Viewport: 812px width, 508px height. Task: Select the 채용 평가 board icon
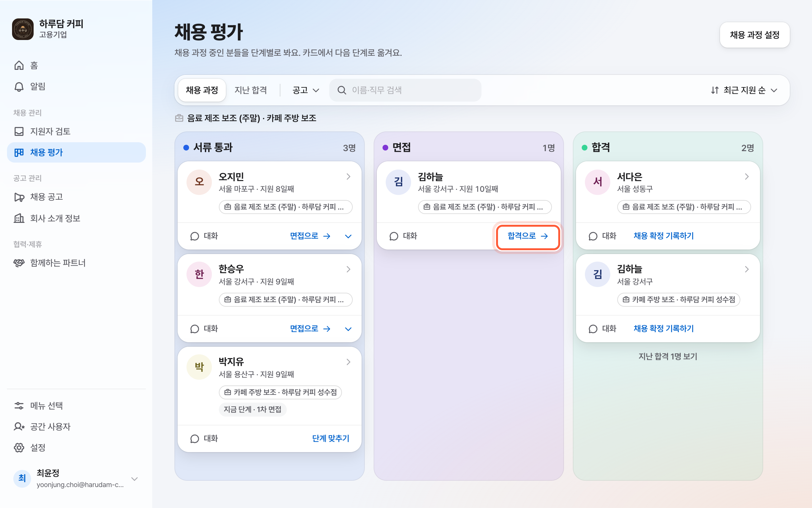[19, 152]
